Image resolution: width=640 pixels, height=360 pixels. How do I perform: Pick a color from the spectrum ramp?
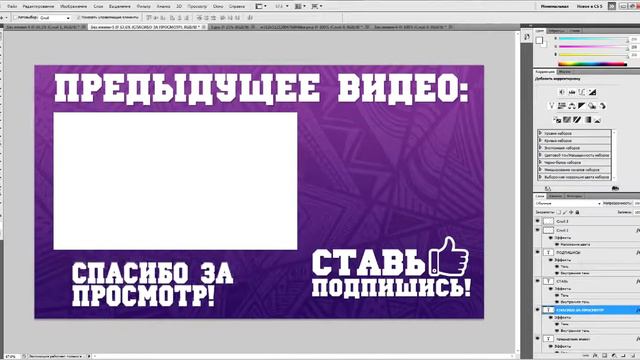(x=592, y=64)
